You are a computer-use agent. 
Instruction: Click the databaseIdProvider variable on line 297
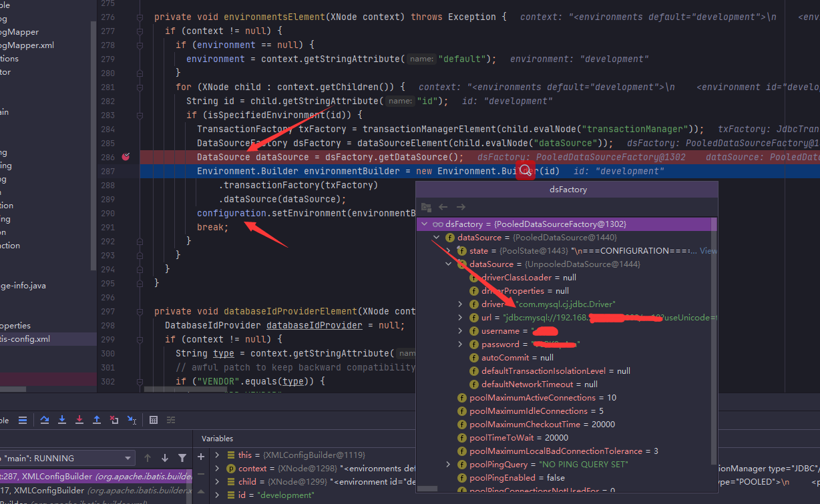[314, 325]
